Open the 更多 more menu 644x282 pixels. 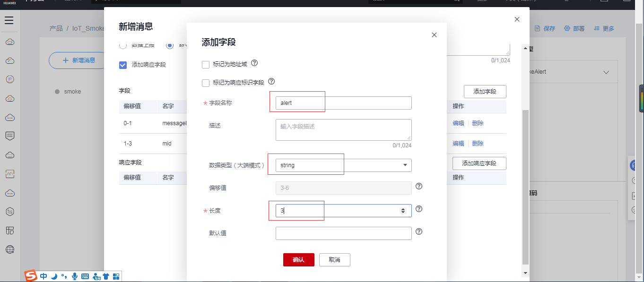pyautogui.click(x=604, y=28)
